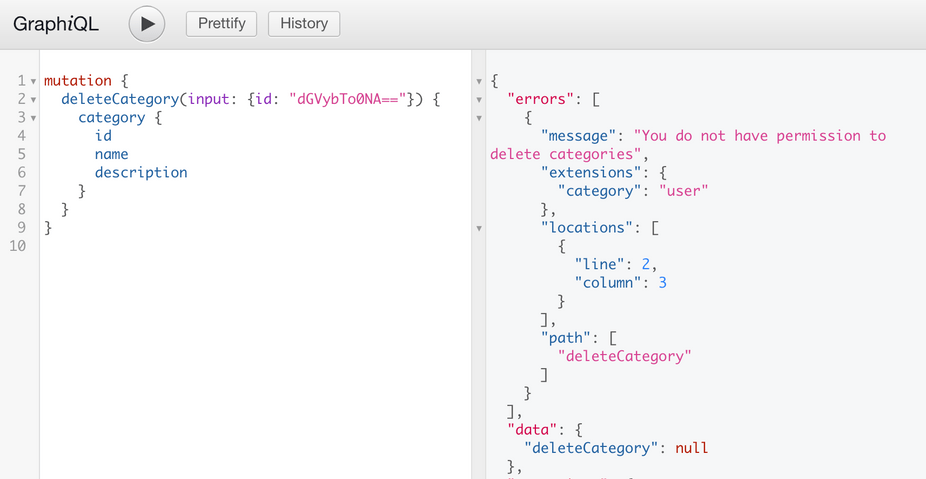The width and height of the screenshot is (926, 479).
Task: Click the "user" category value in extensions
Action: coord(683,191)
